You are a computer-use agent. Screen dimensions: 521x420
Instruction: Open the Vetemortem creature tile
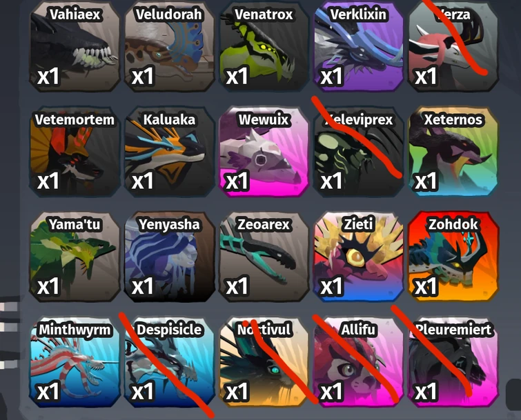(x=75, y=152)
